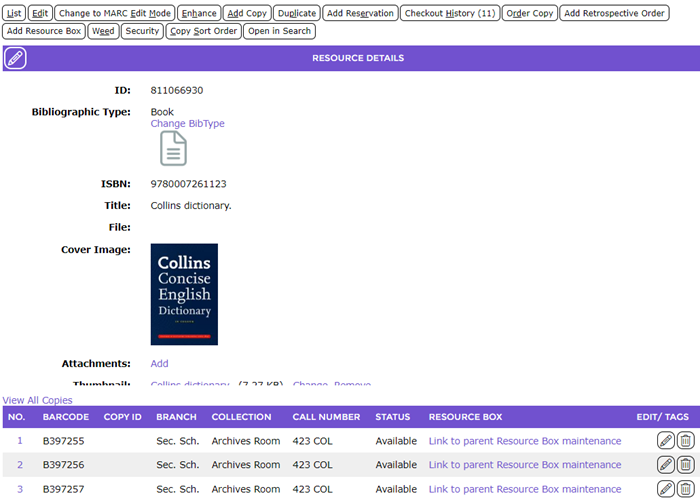Click the Enhance button
This screenshot has width=700, height=500.
[x=199, y=13]
